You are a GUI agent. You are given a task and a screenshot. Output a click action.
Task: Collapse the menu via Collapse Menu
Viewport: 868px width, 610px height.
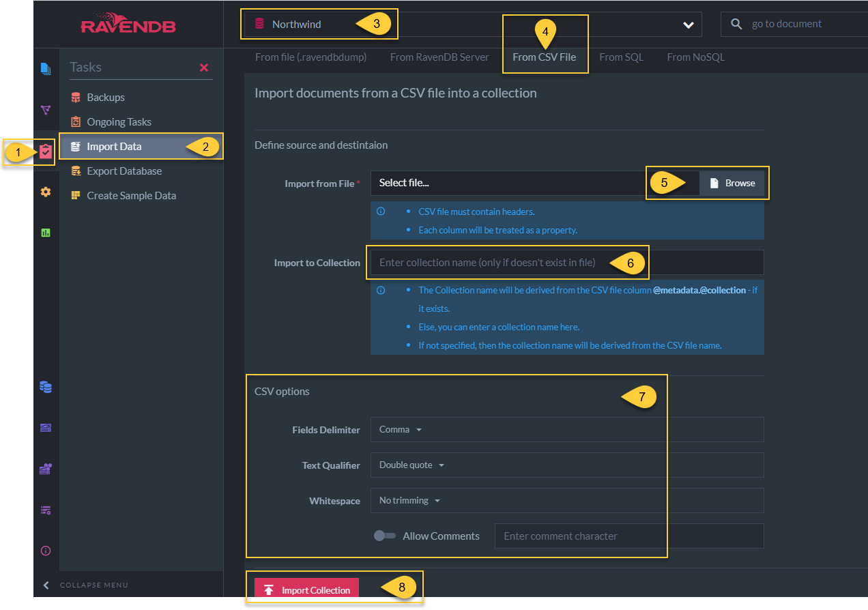click(85, 585)
